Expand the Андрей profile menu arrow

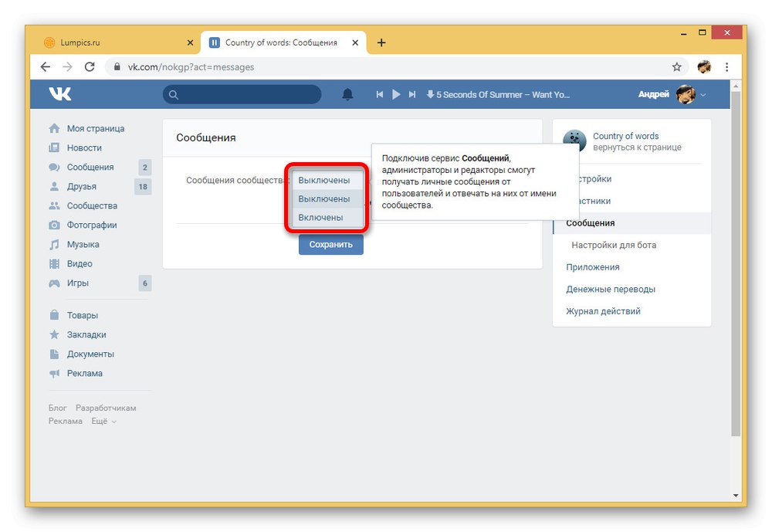click(703, 94)
